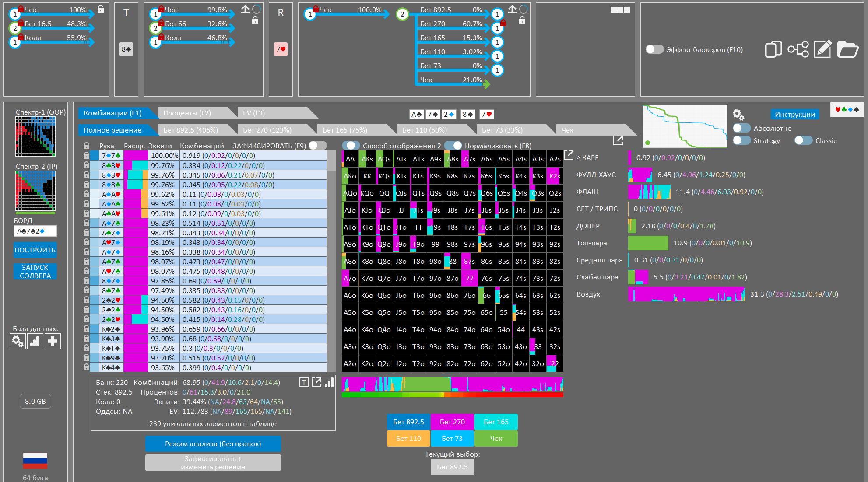The height and width of the screenshot is (482, 868).
Task: Open graph settings gear icon
Action: coord(738,115)
